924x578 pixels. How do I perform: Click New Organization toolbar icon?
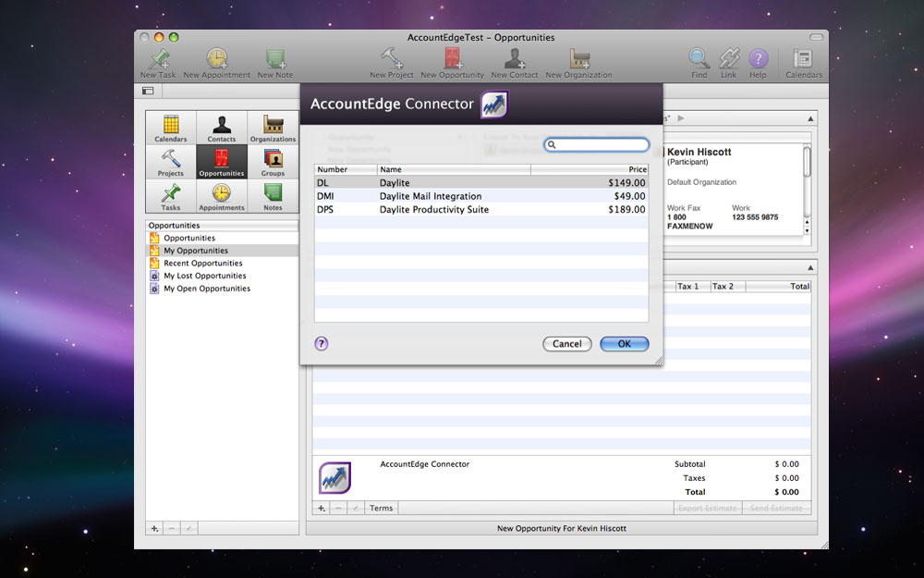[x=578, y=63]
